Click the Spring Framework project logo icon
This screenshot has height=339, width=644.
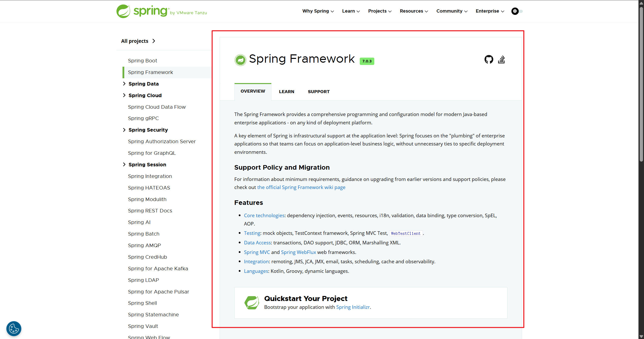coord(240,60)
